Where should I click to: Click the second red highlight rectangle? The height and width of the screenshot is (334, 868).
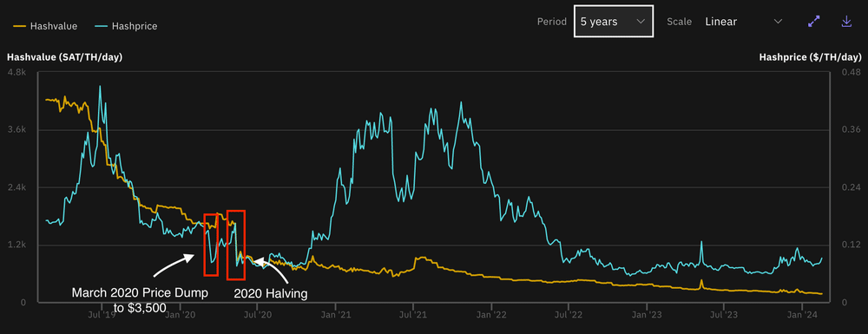pyautogui.click(x=236, y=244)
